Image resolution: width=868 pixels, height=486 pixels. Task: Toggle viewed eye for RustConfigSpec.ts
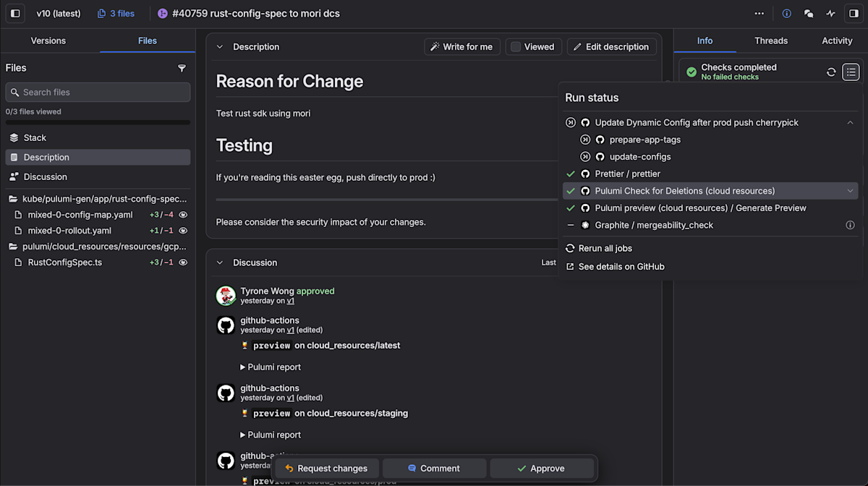[183, 263]
